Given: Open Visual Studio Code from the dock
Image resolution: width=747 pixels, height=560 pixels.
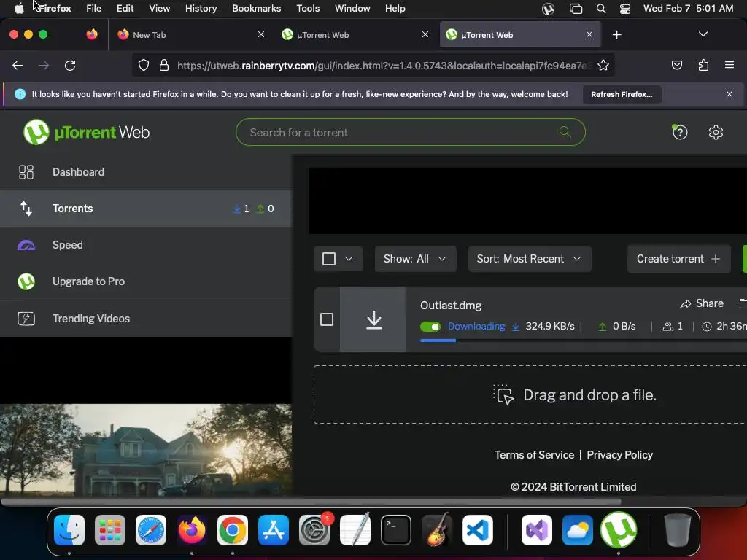Looking at the screenshot, I should point(477,530).
